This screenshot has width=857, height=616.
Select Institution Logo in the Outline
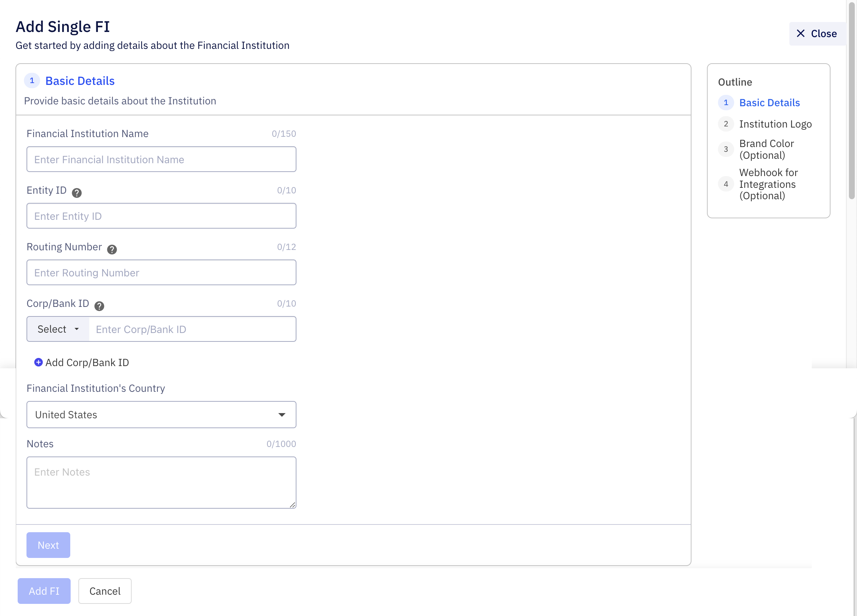point(776,124)
